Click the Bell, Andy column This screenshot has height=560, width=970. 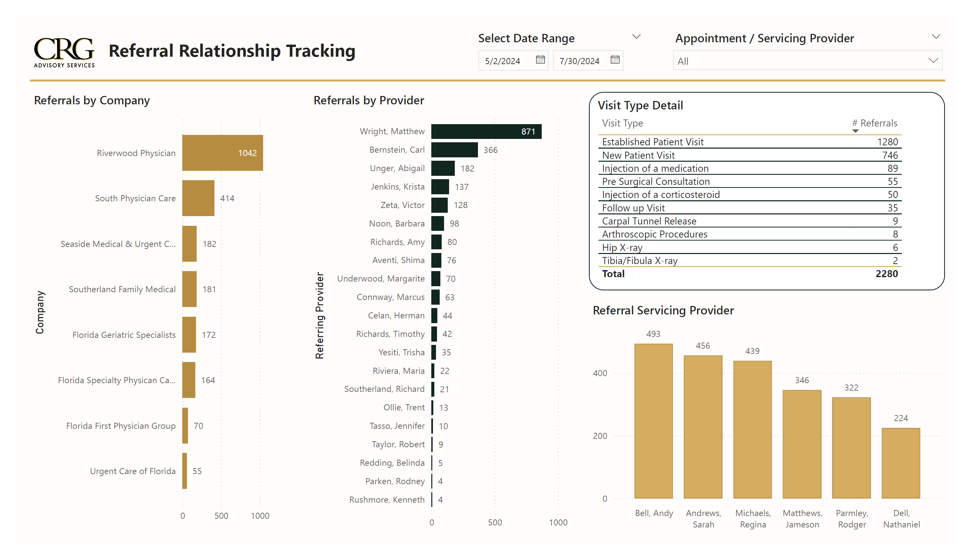[x=653, y=421]
